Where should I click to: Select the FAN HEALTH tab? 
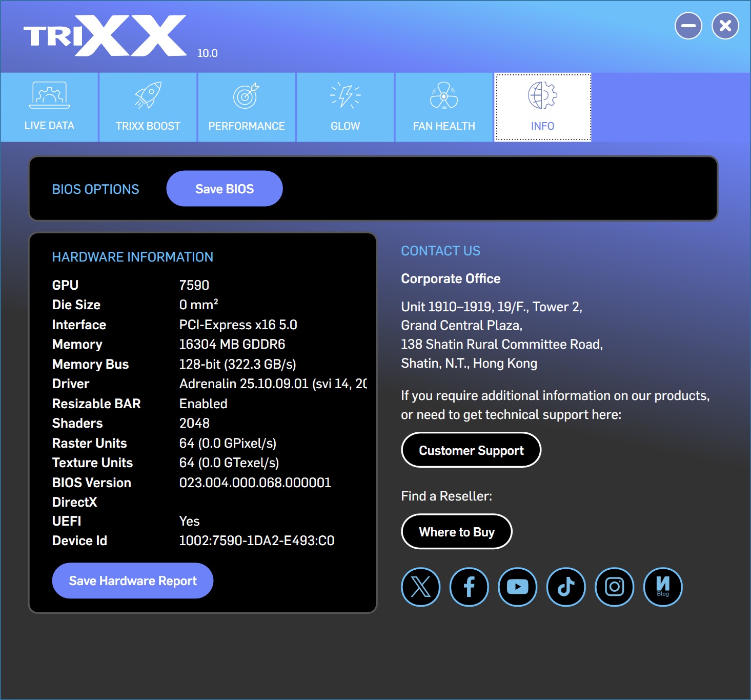coord(444,107)
